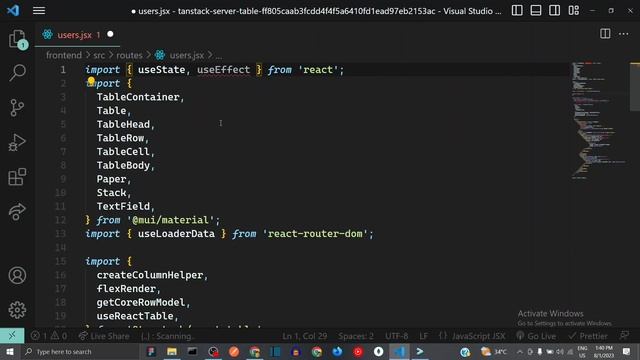
Task: Open the errors and warnings status indicator
Action: pyautogui.click(x=49, y=336)
